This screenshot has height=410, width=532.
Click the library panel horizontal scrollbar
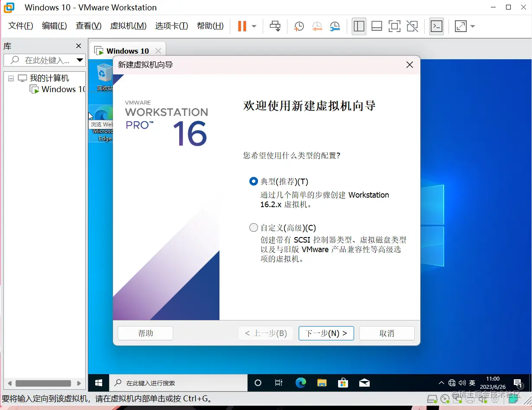43,383
